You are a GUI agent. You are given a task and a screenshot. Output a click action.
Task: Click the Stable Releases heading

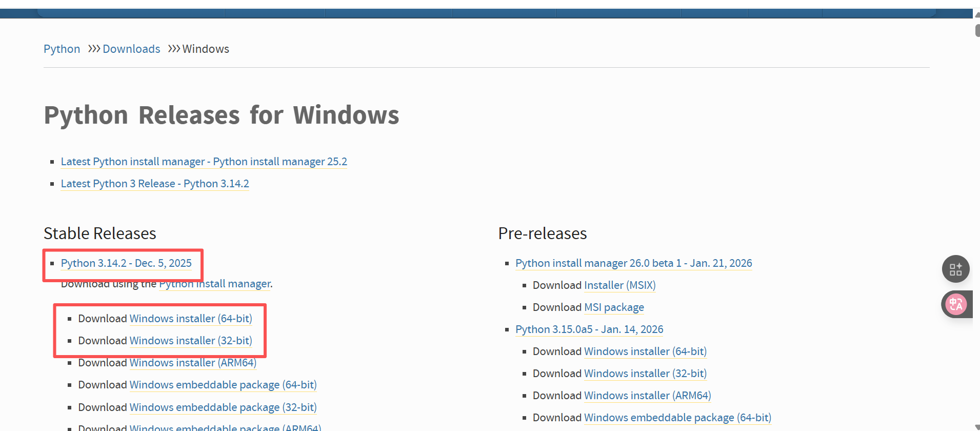coord(100,233)
